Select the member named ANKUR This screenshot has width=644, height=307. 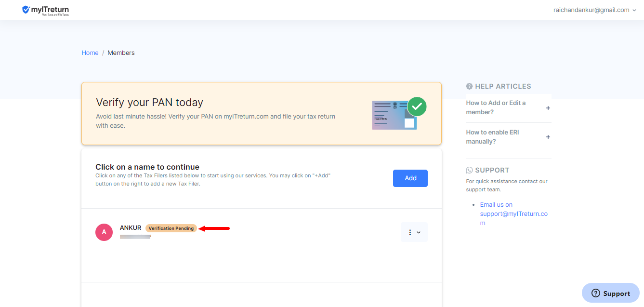pos(131,227)
